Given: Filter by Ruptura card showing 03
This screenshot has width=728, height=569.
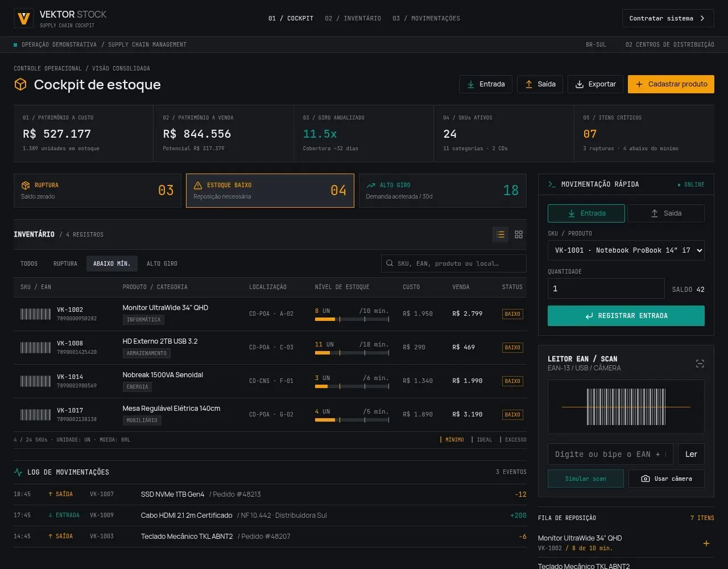Looking at the screenshot, I should click(x=97, y=191).
